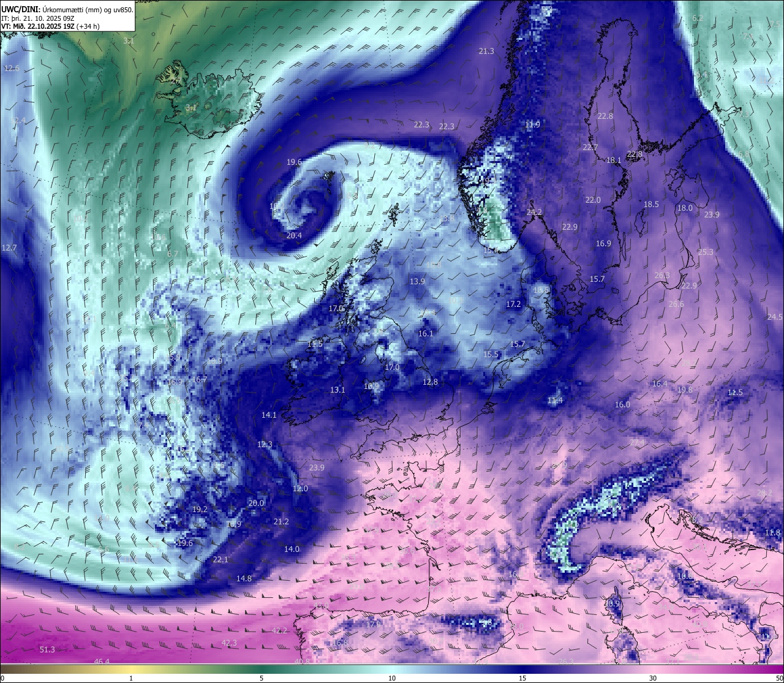Click the '13.9' value over Scotland

[x=417, y=282]
